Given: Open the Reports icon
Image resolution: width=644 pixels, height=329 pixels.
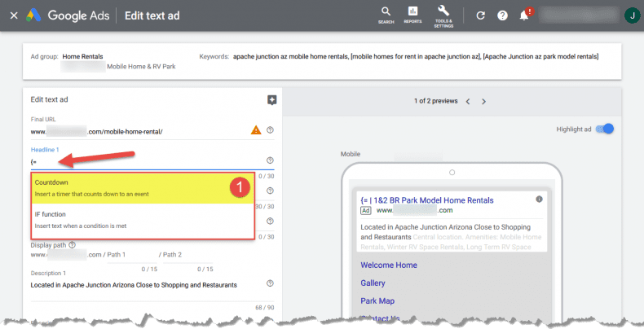Looking at the screenshot, I should click(412, 13).
